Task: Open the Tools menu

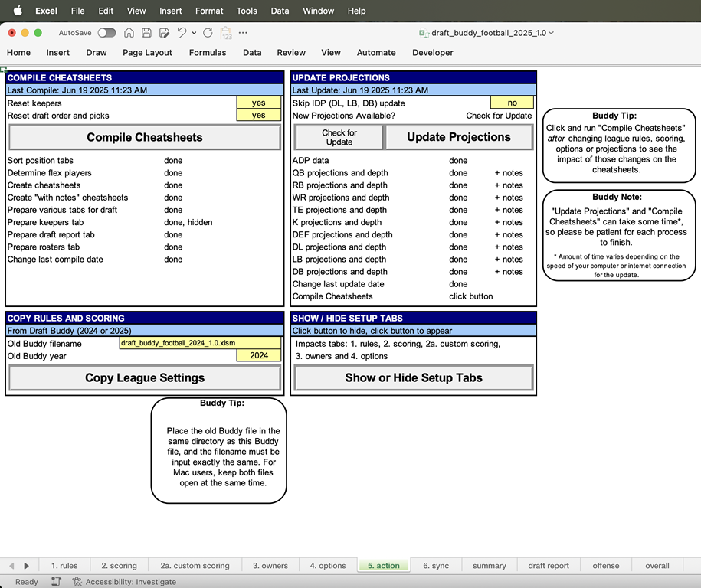Action: (247, 11)
